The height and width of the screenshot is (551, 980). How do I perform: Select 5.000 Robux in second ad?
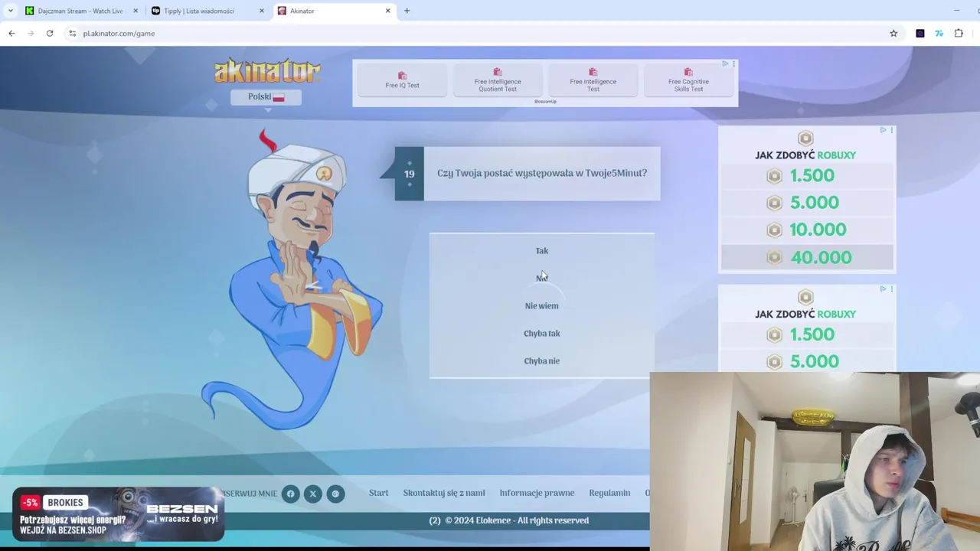coord(807,361)
